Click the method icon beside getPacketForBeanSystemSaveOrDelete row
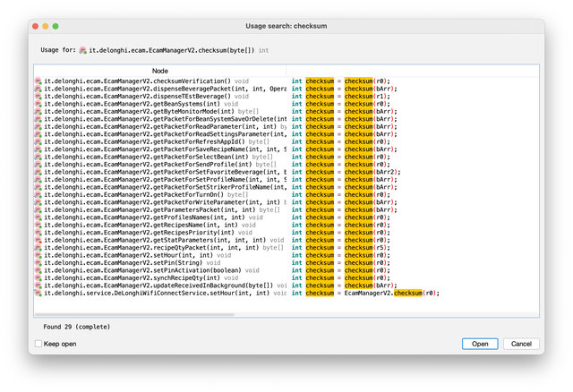 pos(38,119)
